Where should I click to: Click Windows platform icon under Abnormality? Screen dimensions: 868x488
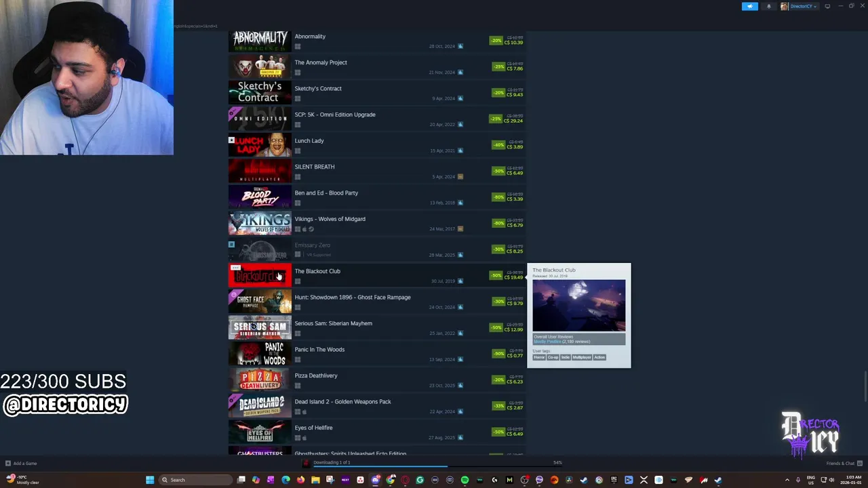(298, 47)
